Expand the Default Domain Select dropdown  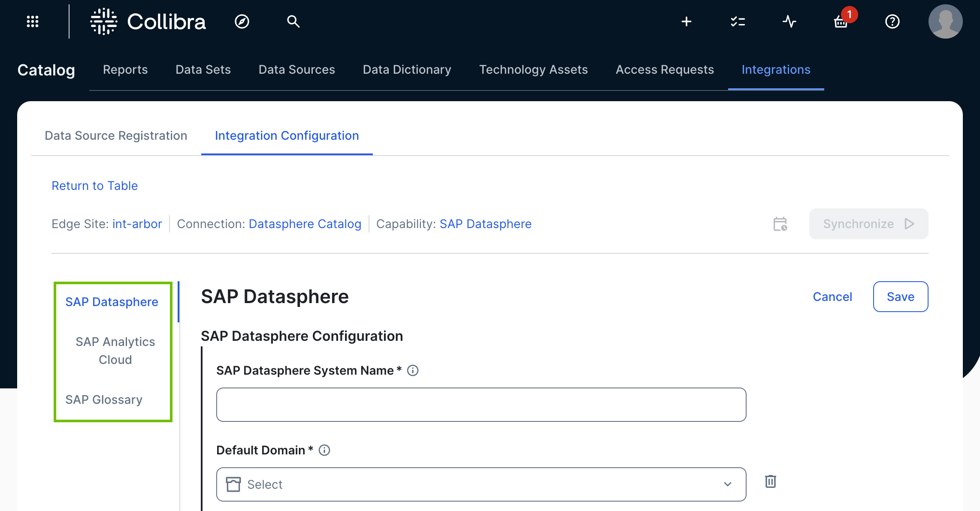tap(481, 484)
